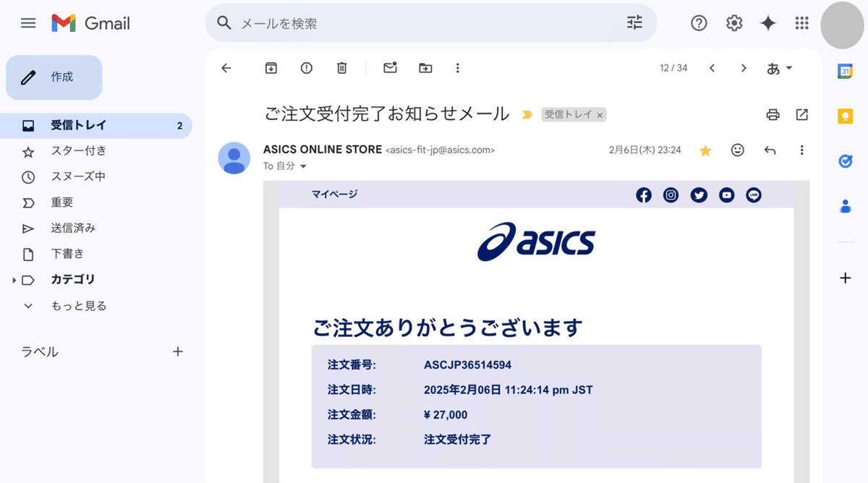Open Contacts side panel
Screen dimensions: 868x483
click(x=845, y=207)
